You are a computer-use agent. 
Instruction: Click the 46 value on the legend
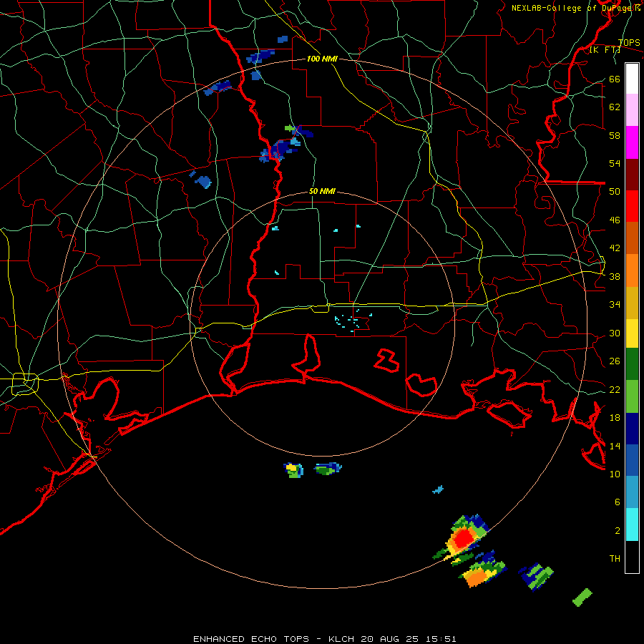(x=615, y=220)
